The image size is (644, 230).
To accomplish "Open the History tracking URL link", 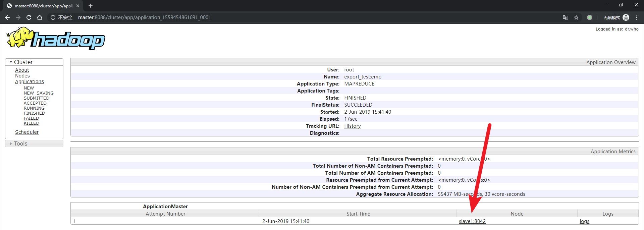I will coord(352,126).
